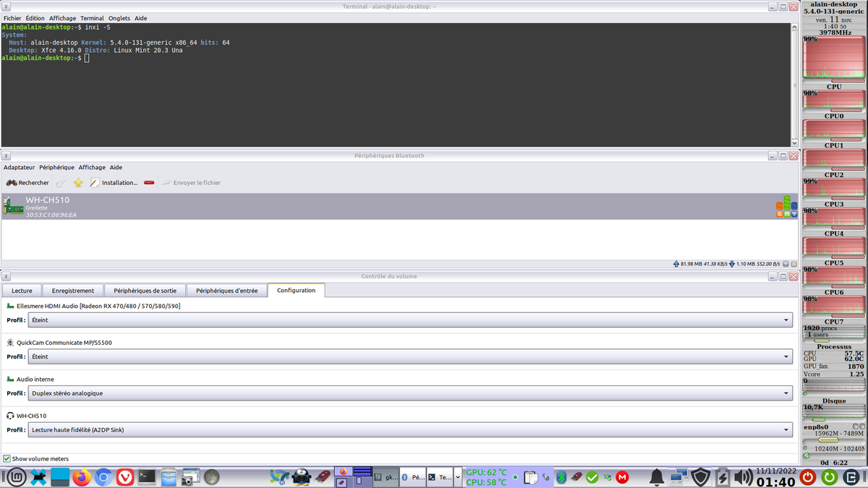Click the yellow star trust icon
The image size is (868, 488).
78,183
